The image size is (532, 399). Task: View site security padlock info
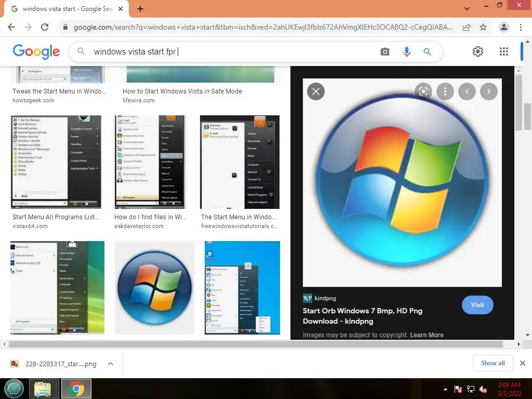pyautogui.click(x=65, y=27)
